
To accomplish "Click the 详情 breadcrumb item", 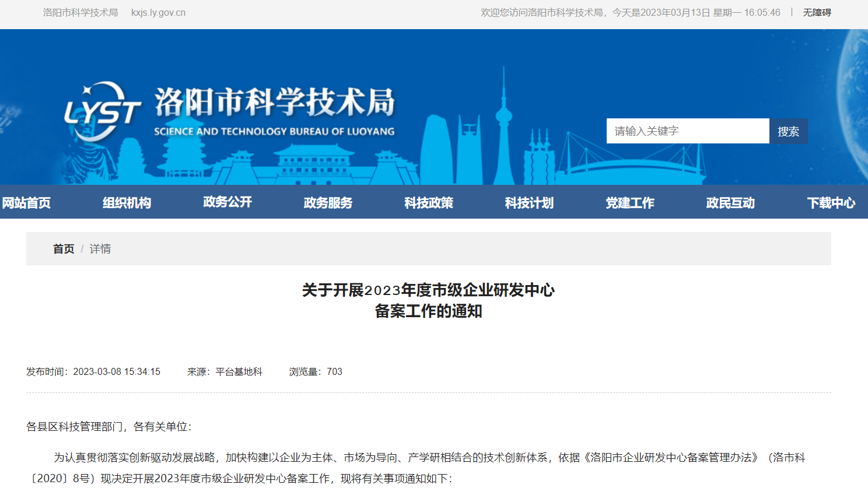I will point(100,249).
